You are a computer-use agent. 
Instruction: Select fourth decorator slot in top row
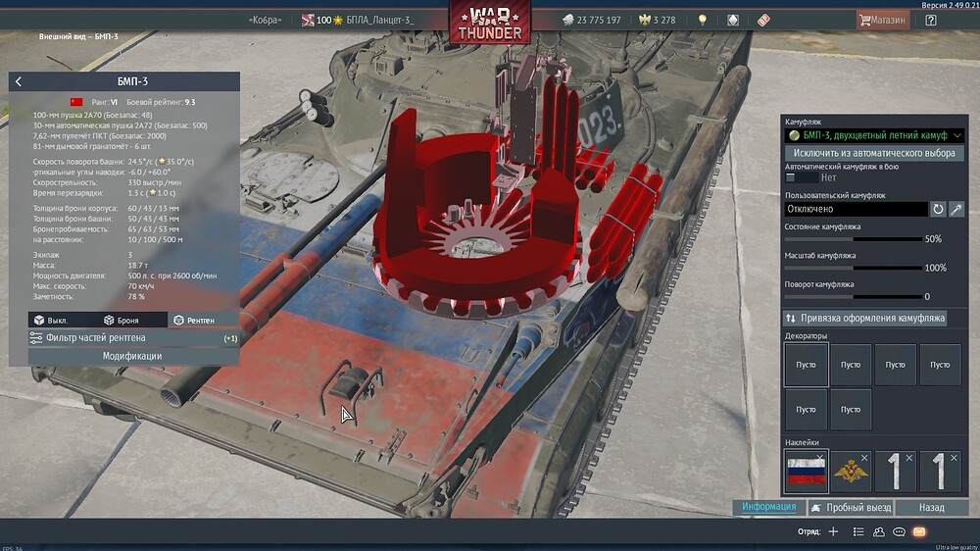pyautogui.click(x=940, y=365)
